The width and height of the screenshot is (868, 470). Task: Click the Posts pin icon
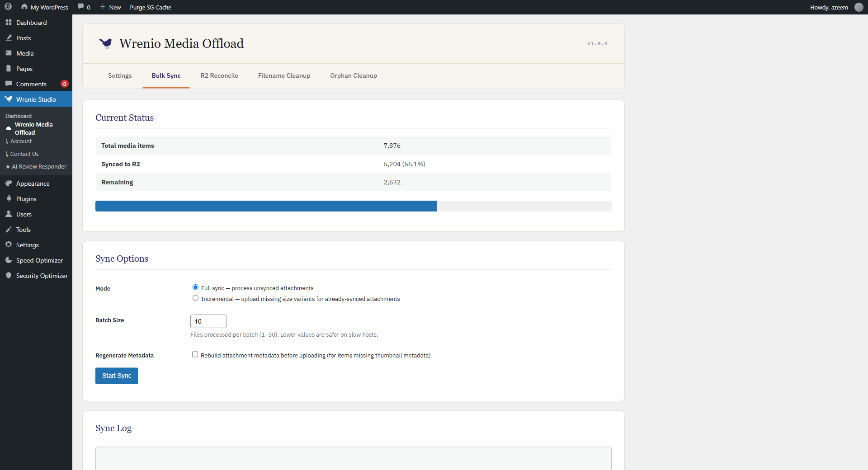tap(9, 38)
